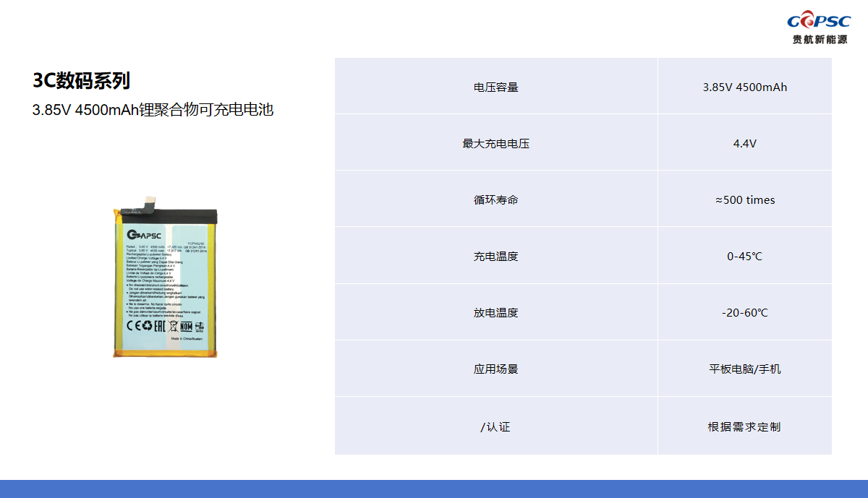Select the 电压容量 table cell
868x498 pixels.
pyautogui.click(x=495, y=87)
